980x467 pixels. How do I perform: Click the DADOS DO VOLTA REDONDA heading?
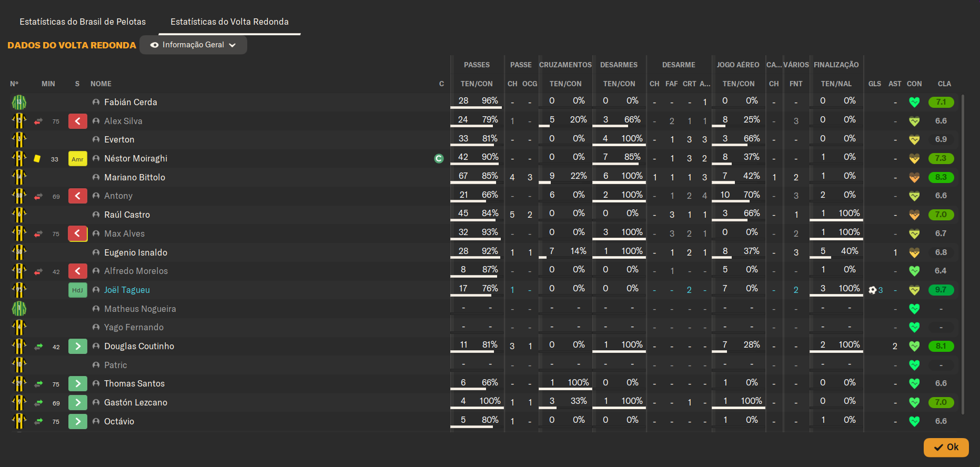(x=72, y=45)
